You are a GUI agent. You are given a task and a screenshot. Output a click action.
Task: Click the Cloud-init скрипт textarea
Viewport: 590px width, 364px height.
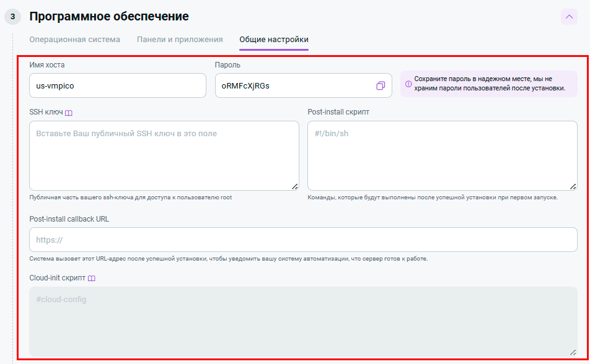(x=303, y=322)
